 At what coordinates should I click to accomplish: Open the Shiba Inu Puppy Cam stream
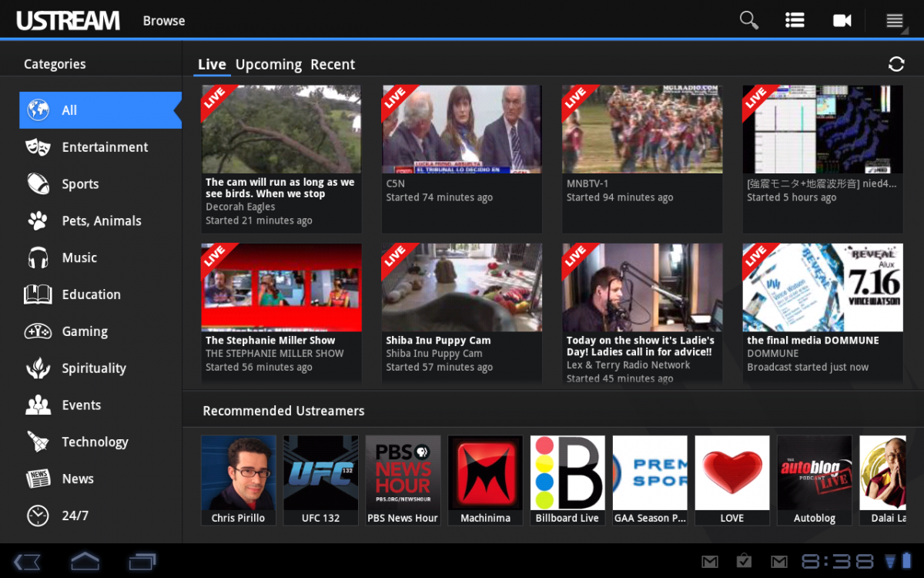(461, 288)
